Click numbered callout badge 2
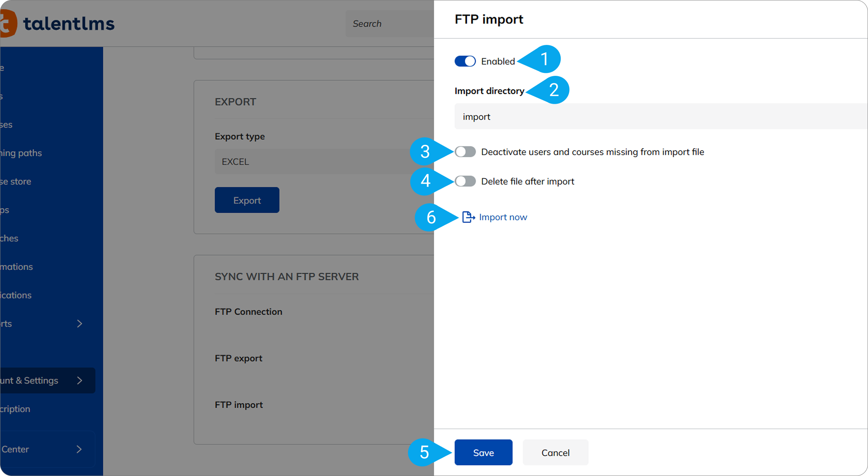This screenshot has width=868, height=476. tap(554, 90)
